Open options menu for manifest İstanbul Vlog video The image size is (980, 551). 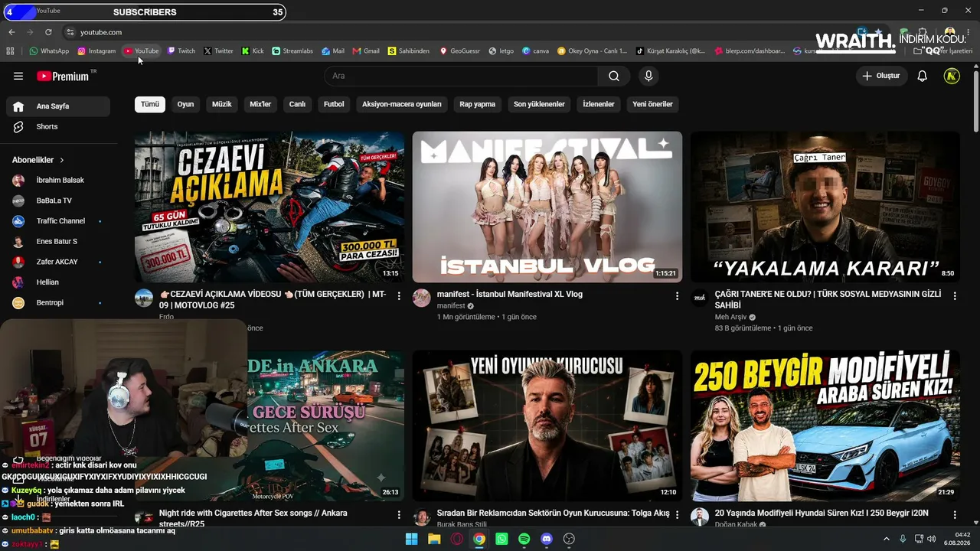[x=677, y=295]
